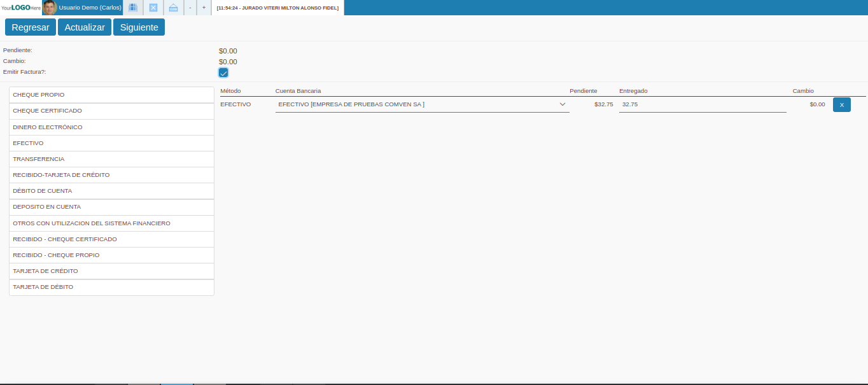This screenshot has width=868, height=385.
Task: Select OTROS CON UTILIZACION DEL SISTEMA FINANCIERO
Action: coord(111,223)
